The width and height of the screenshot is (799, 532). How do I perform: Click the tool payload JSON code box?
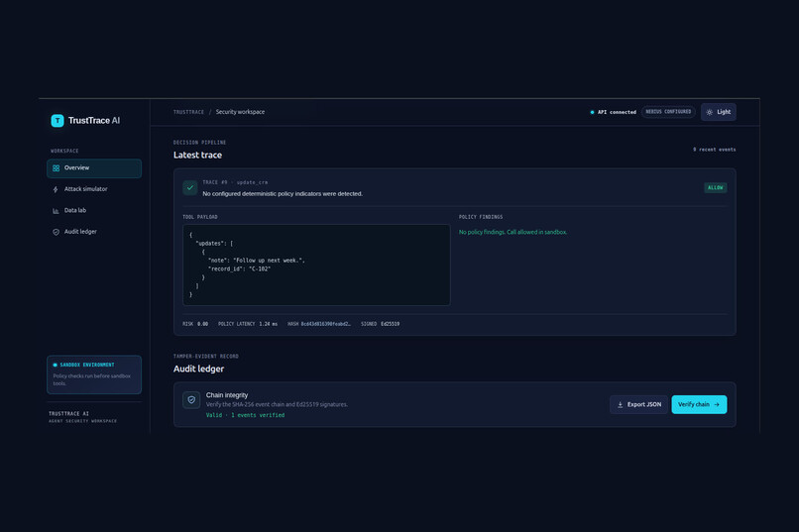[316, 265]
